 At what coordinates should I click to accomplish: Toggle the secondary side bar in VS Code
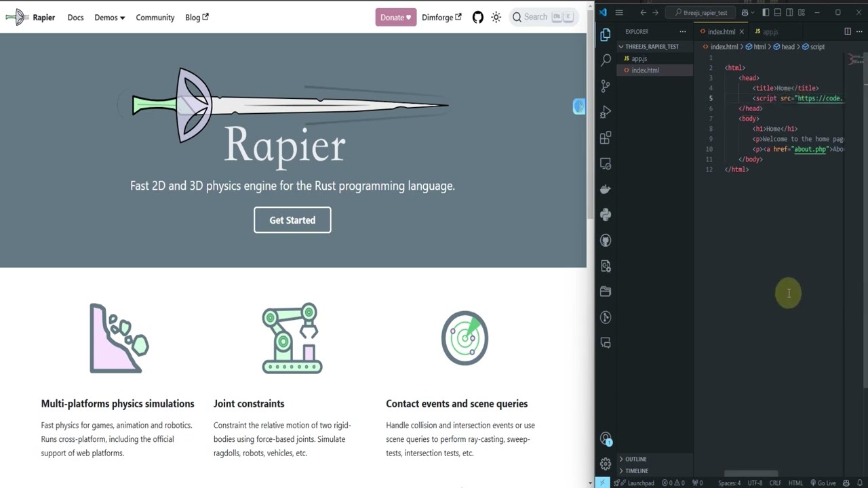coord(789,12)
